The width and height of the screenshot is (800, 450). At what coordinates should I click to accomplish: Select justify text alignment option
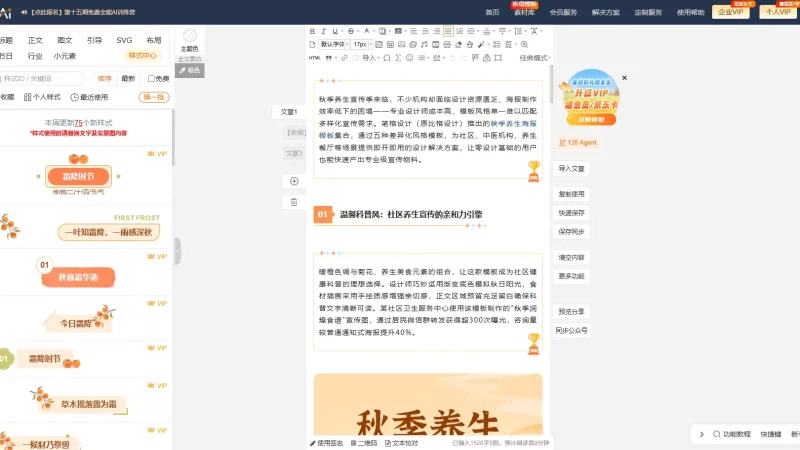click(447, 32)
